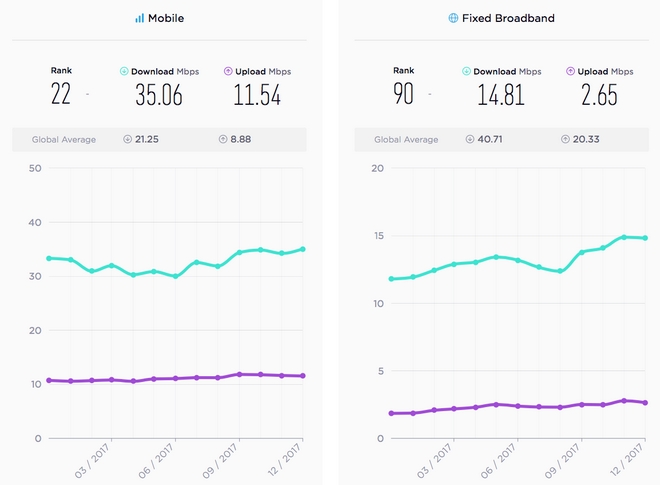Viewport: 660px width, 485px height.
Task: Click the Fixed Broadband upload arrow icon
Action: tap(570, 72)
